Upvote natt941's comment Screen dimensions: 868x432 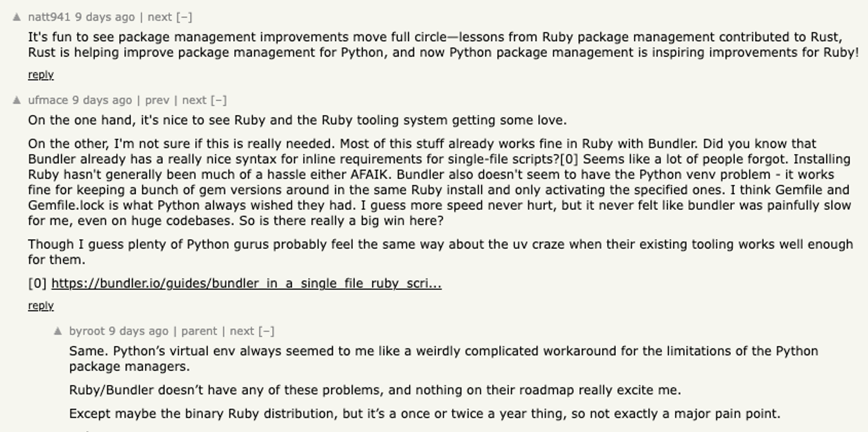point(17,17)
